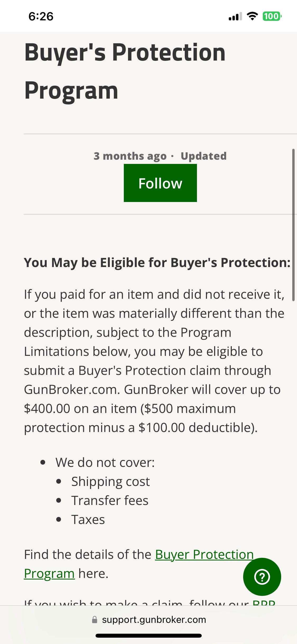Screen dimensions: 297x644
Task: Click the "Shipping cost" bullet item
Action: point(110,482)
